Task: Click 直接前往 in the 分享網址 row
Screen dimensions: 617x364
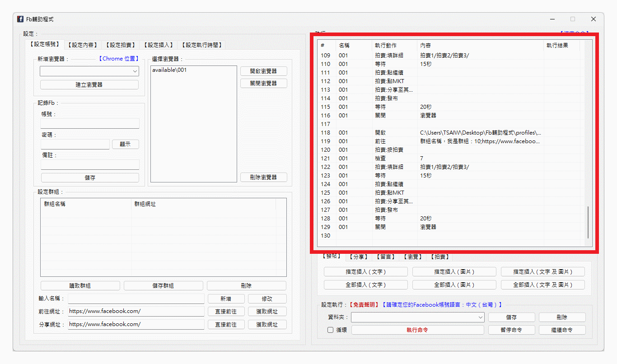Action: tap(226, 325)
